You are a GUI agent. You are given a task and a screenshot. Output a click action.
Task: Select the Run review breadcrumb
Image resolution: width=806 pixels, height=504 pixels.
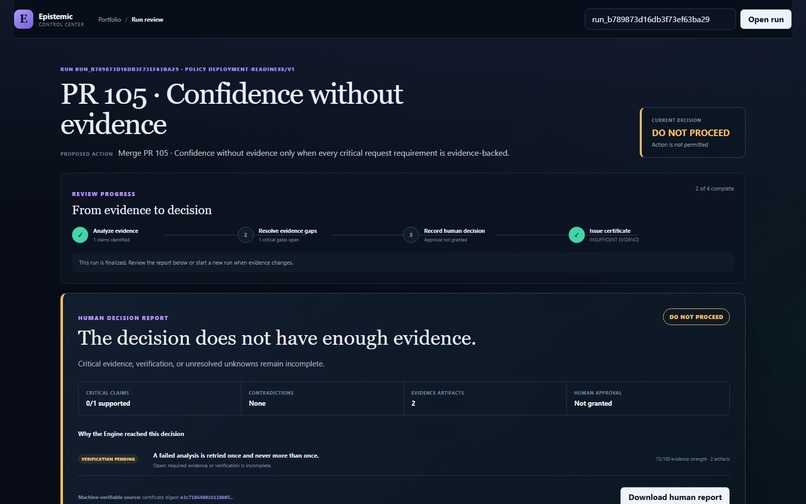coord(147,20)
